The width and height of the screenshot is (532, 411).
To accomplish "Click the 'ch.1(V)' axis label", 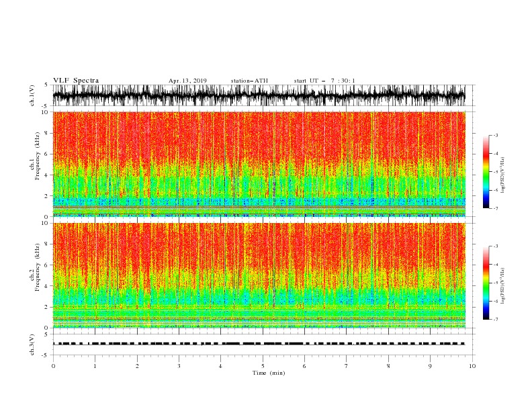I will tap(32, 95).
